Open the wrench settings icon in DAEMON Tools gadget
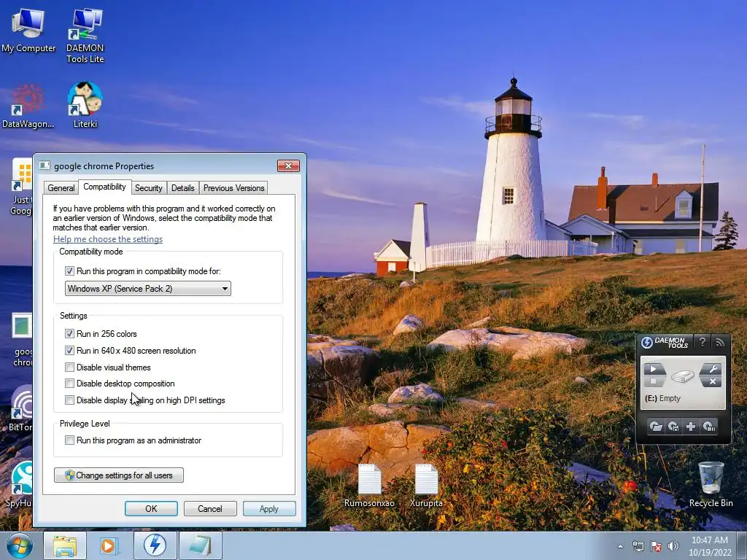 (712, 369)
